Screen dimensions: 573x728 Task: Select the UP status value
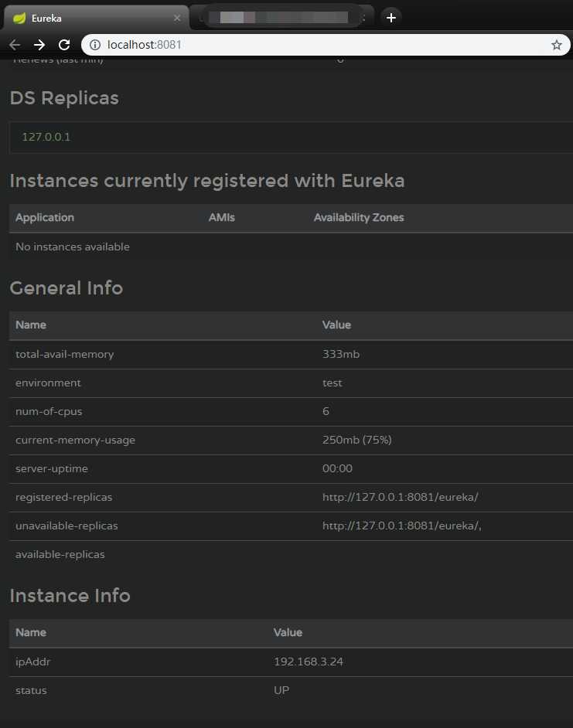(281, 690)
